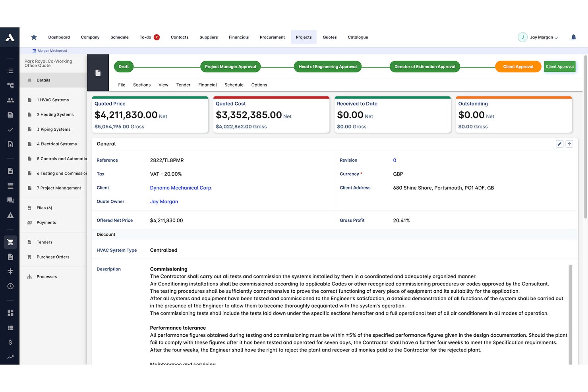The width and height of the screenshot is (588, 392).
Task: Open the Schedule menu in quote toolbar
Action: tap(234, 85)
